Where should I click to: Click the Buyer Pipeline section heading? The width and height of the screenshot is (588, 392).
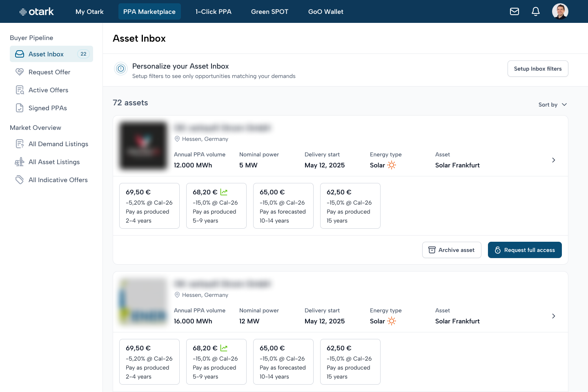pyautogui.click(x=31, y=38)
